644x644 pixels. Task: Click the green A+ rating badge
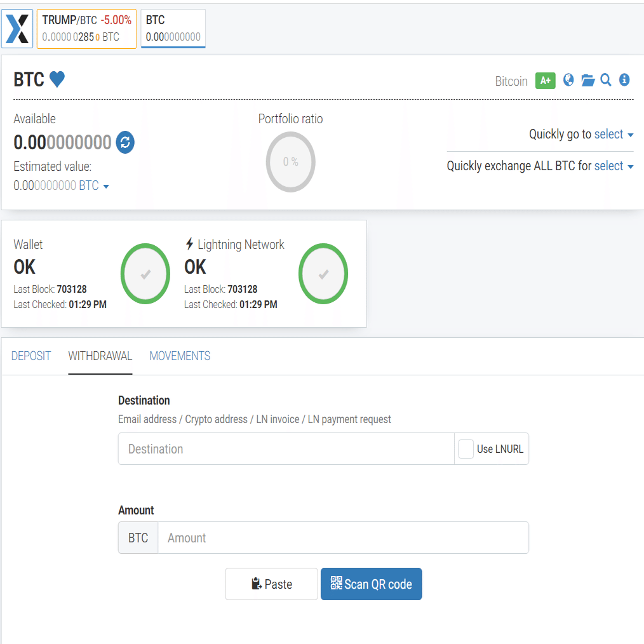coord(545,81)
